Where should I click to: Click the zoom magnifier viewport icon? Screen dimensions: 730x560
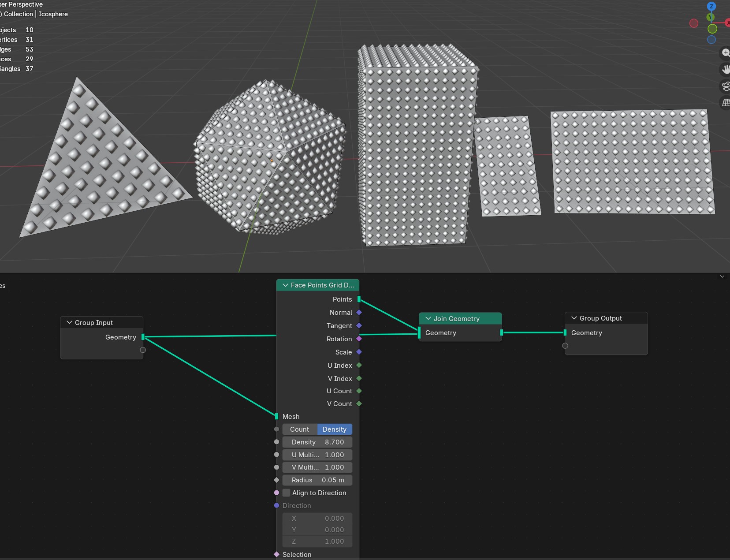[725, 53]
